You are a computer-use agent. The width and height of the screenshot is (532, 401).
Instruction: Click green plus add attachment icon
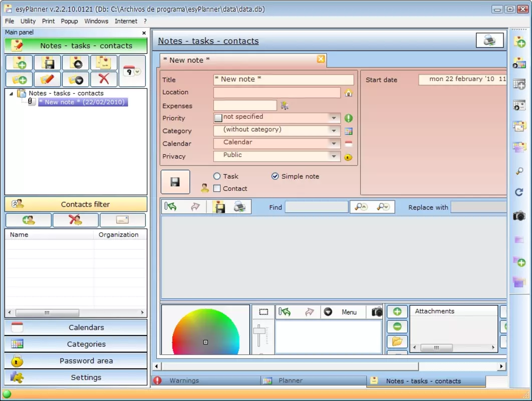point(397,311)
